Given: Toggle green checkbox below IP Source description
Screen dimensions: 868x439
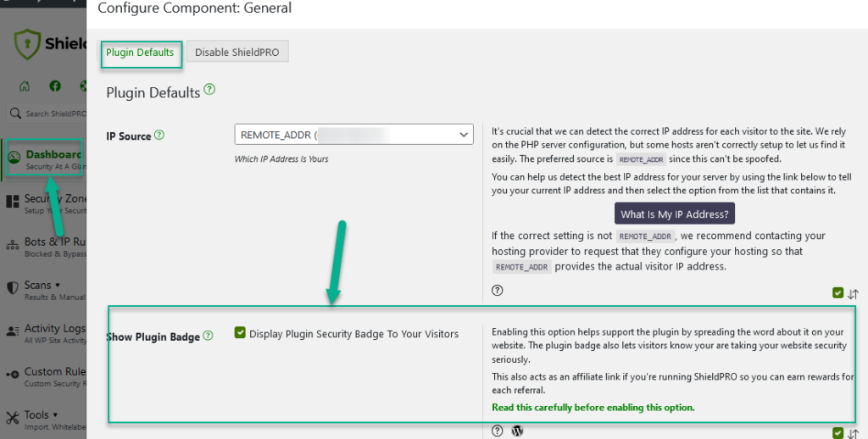Looking at the screenshot, I should tap(838, 293).
